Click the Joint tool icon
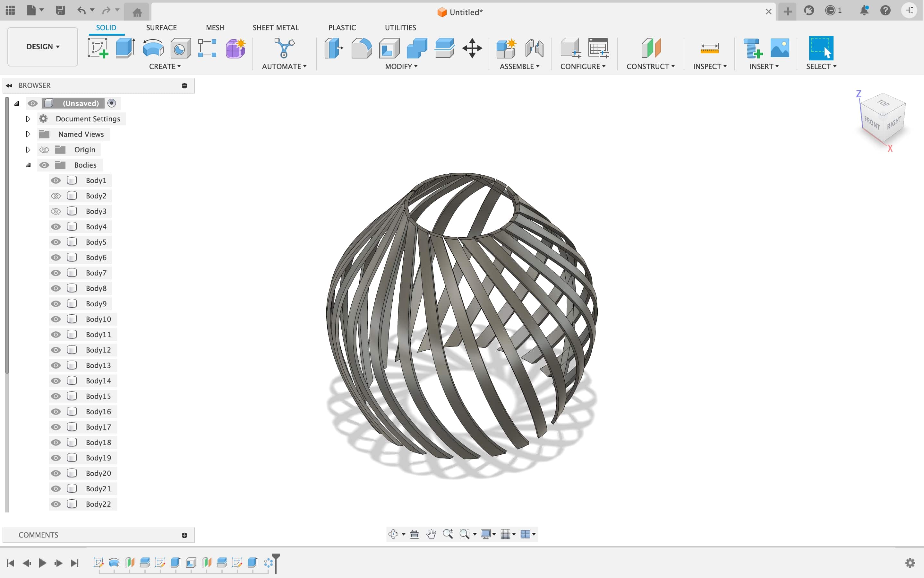Screen dimensions: 924x578 tap(534, 48)
